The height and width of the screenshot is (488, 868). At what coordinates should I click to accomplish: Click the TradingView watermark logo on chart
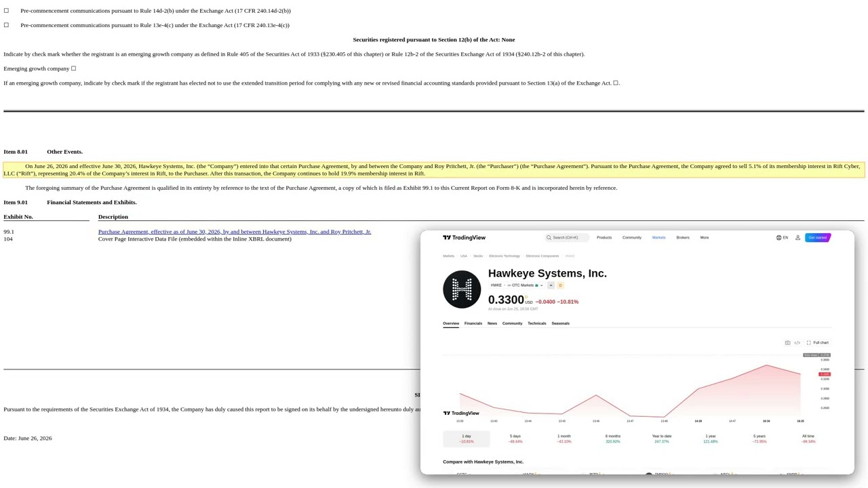(x=461, y=413)
